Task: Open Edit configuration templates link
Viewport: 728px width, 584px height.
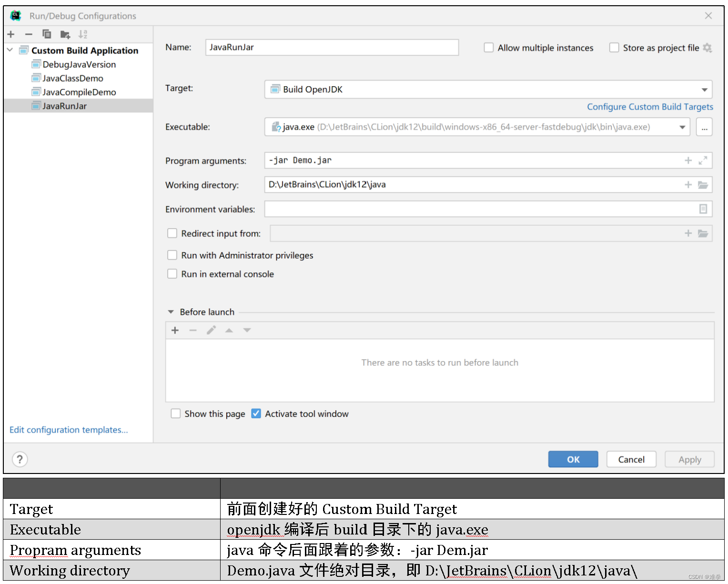Action: [69, 430]
